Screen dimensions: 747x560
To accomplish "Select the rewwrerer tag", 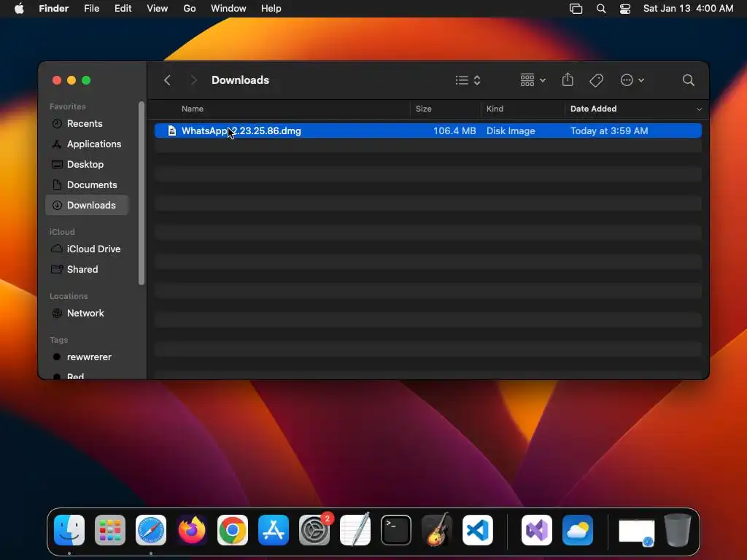I will [87, 357].
